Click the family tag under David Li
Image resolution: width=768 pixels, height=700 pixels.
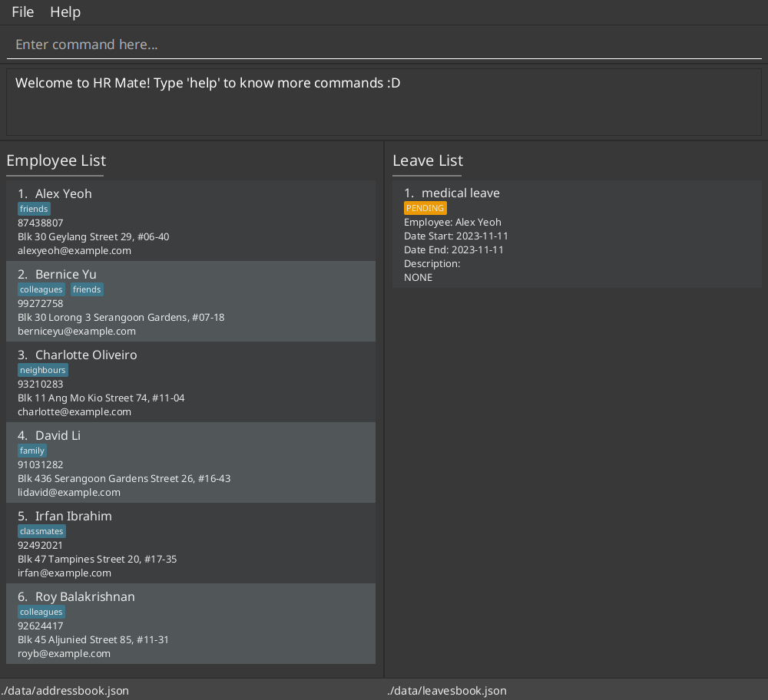[x=31, y=451]
